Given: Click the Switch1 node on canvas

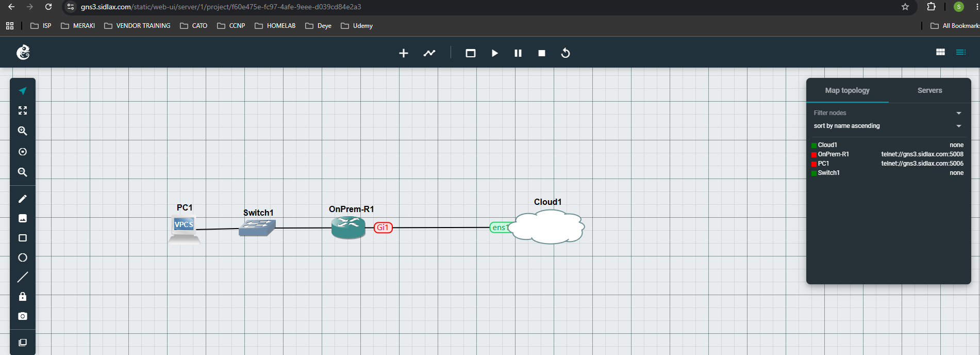Looking at the screenshot, I should (257, 228).
